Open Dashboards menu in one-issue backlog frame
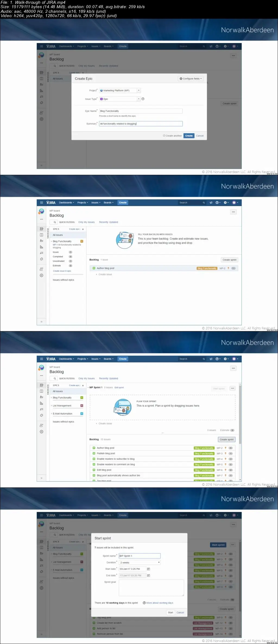The width and height of the screenshot is (278, 644). pos(66,203)
